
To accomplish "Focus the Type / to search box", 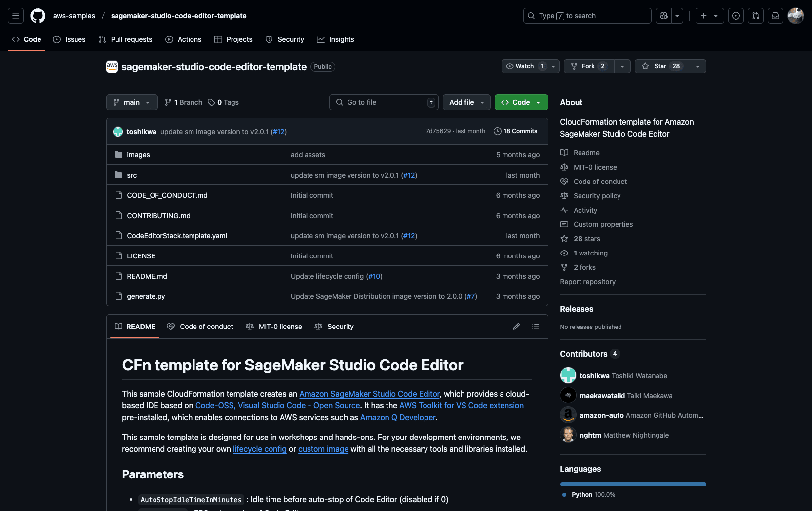I will click(587, 16).
